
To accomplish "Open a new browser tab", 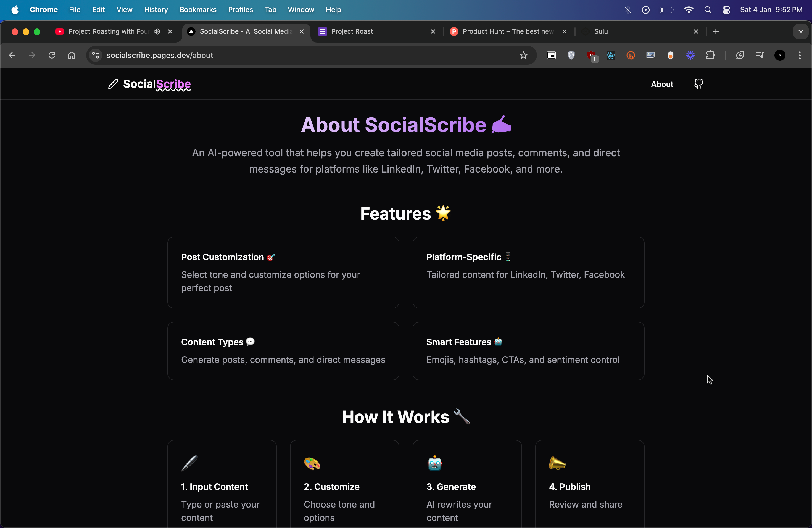I will 716,31.
